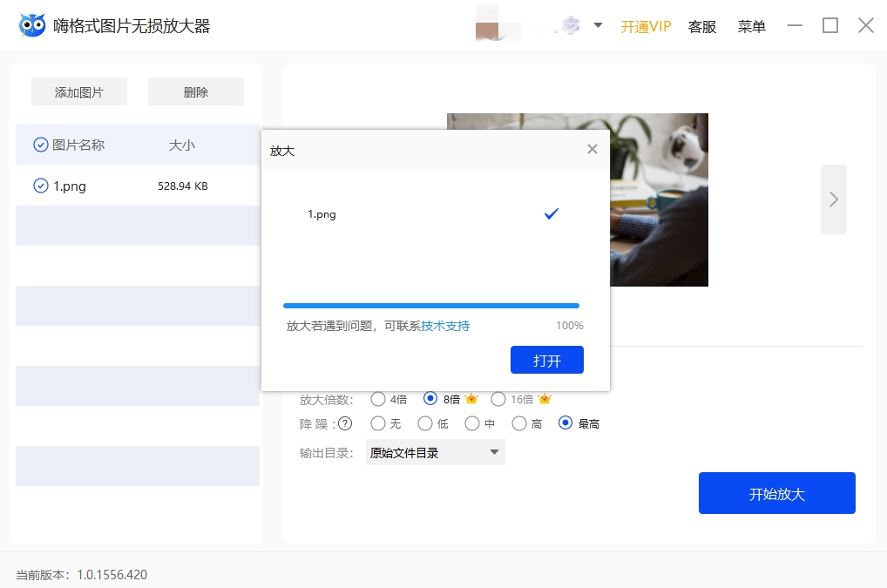887x588 pixels.
Task: Select the 4倍 magnification radio button
Action: tap(378, 399)
